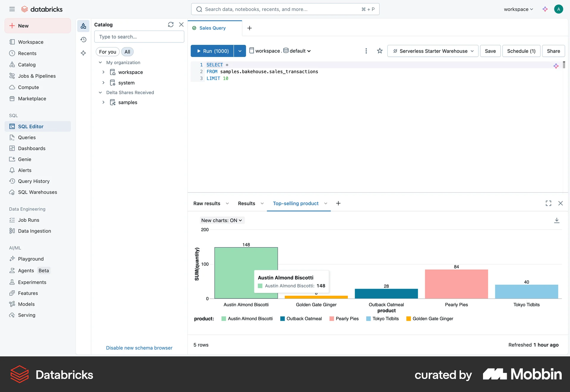
Task: Select the 'For you' filter pill
Action: [x=107, y=51]
